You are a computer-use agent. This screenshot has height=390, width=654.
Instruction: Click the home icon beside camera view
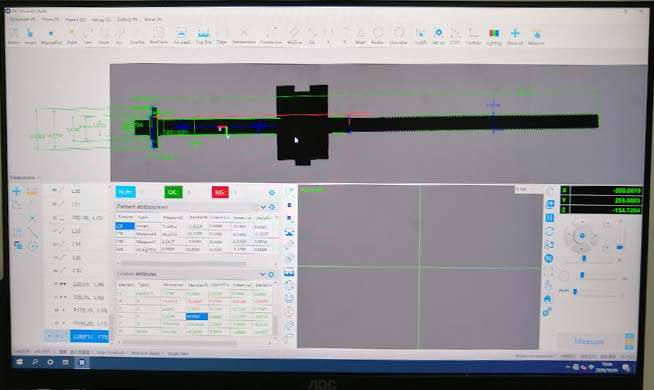click(548, 299)
